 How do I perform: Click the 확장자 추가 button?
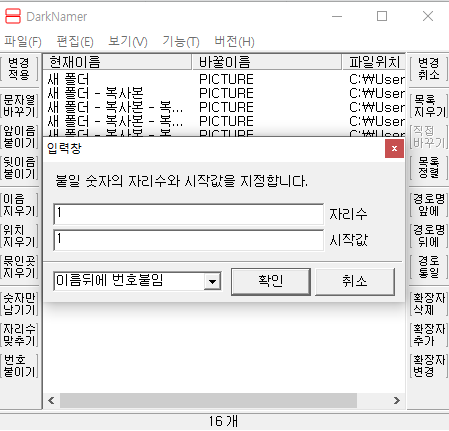pyautogui.click(x=429, y=335)
